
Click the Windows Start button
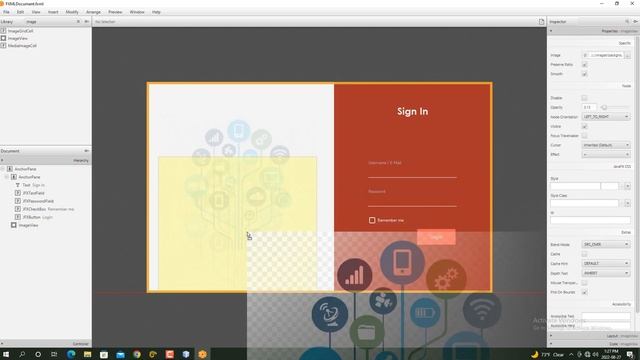6,354
